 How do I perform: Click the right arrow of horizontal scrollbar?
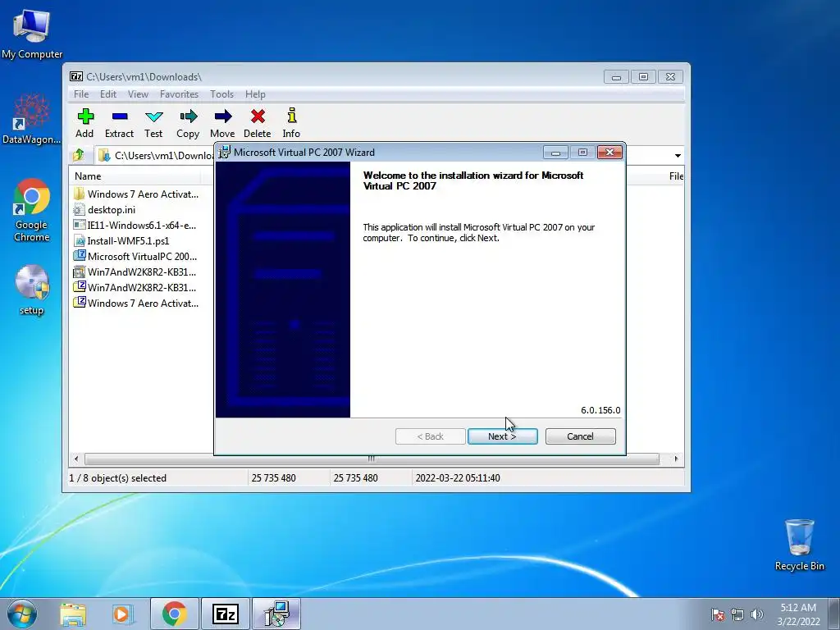click(x=676, y=459)
